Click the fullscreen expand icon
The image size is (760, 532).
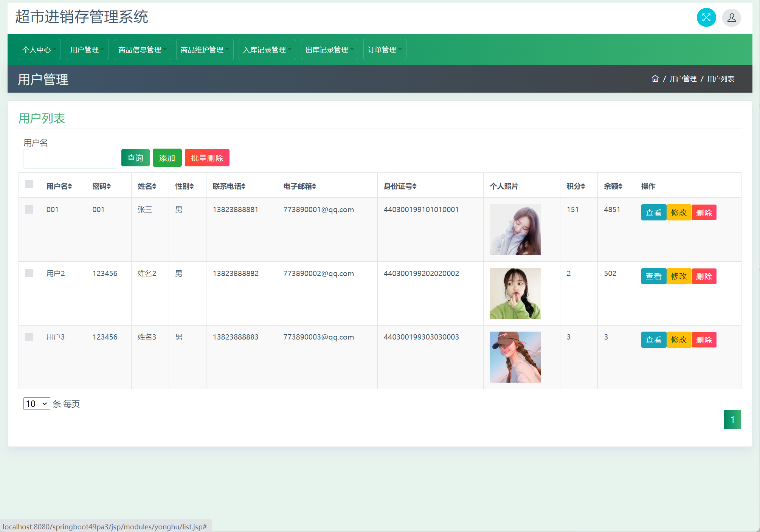click(x=706, y=17)
